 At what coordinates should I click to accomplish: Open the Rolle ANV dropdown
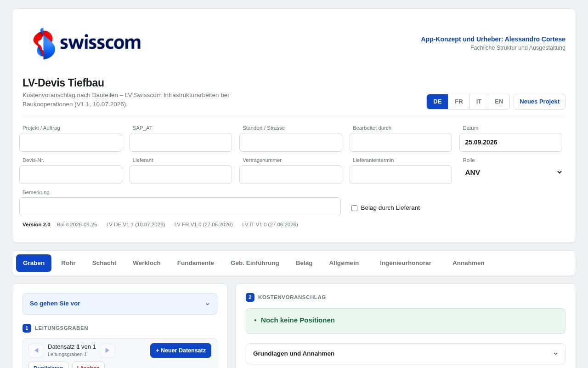click(511, 172)
